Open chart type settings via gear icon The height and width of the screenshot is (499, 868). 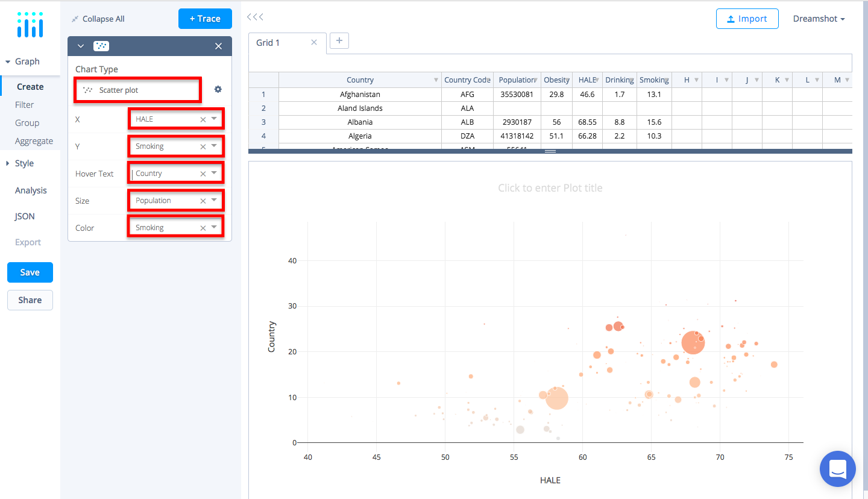(x=218, y=89)
